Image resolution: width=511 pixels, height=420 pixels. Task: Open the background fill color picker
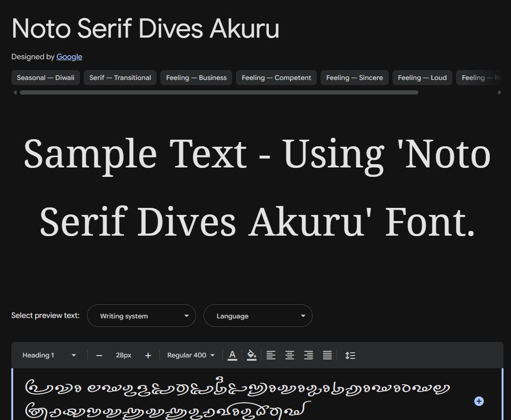pos(251,355)
